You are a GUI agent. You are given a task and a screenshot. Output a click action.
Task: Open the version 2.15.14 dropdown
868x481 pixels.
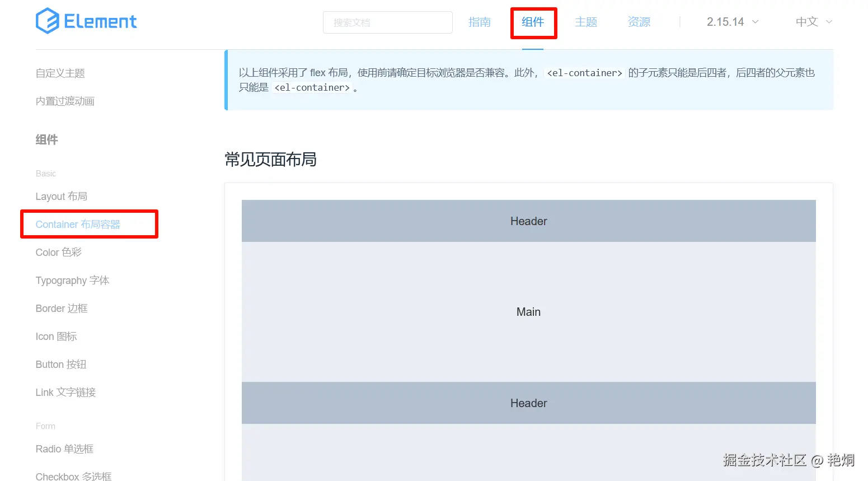point(731,21)
